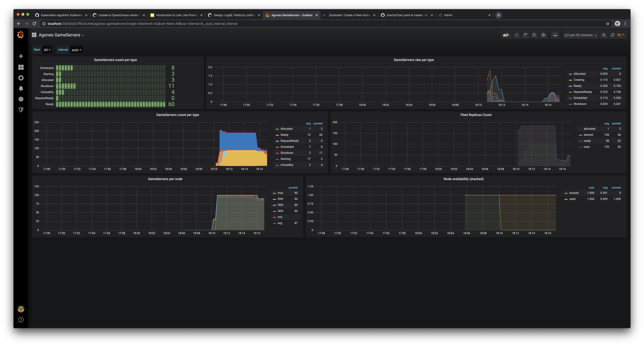Click used color swatch in Node availability

[566, 199]
